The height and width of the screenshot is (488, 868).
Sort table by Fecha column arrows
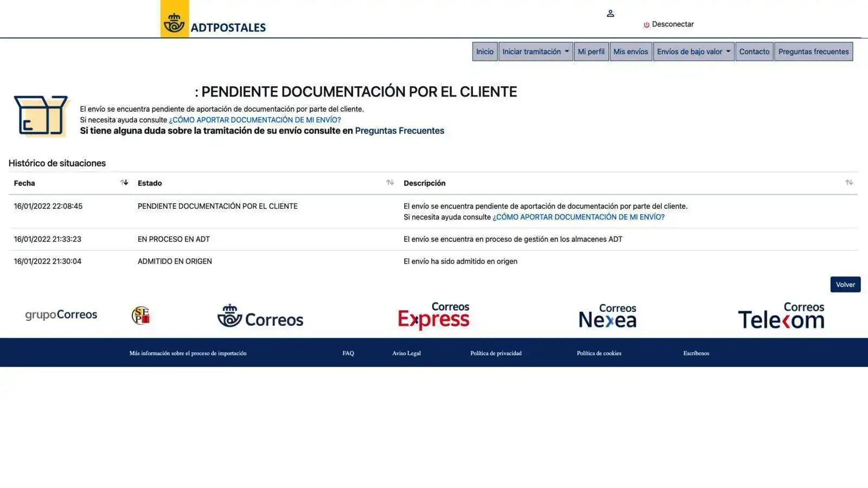124,182
